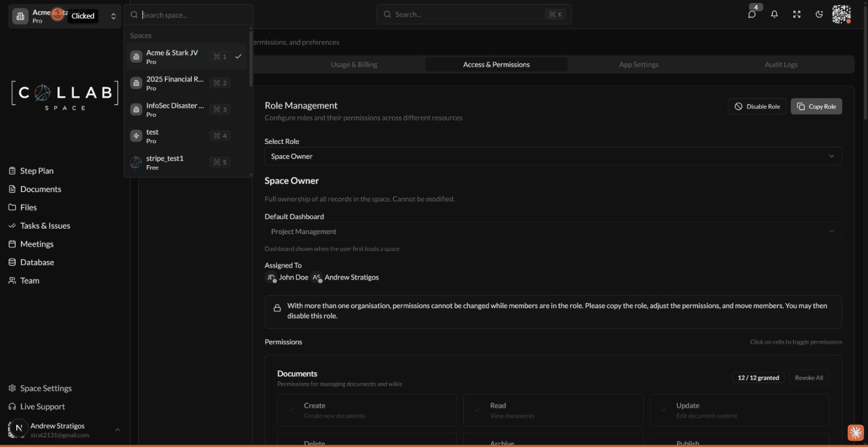Toggle dark mode with the moon icon
Image resolution: width=868 pixels, height=447 pixels.
tap(819, 14)
